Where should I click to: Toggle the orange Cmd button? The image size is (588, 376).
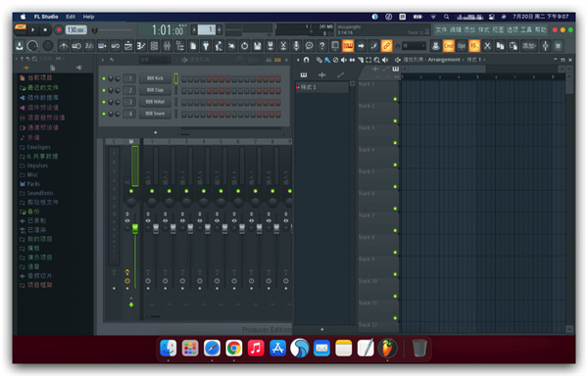[x=449, y=46]
